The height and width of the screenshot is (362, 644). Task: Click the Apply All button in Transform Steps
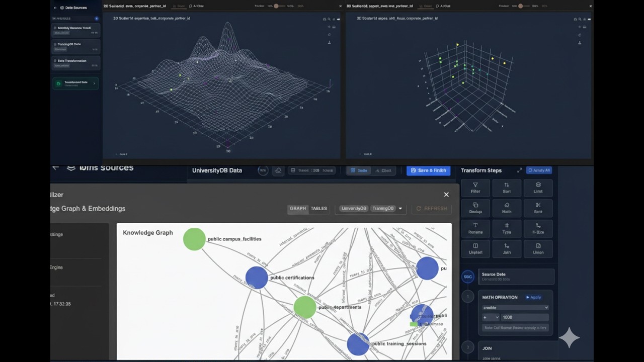click(539, 170)
